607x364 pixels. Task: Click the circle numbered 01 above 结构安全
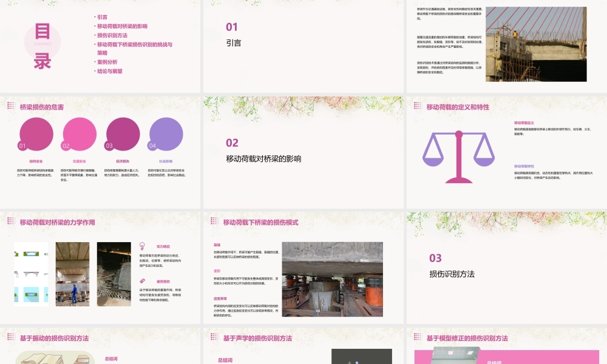click(36, 134)
